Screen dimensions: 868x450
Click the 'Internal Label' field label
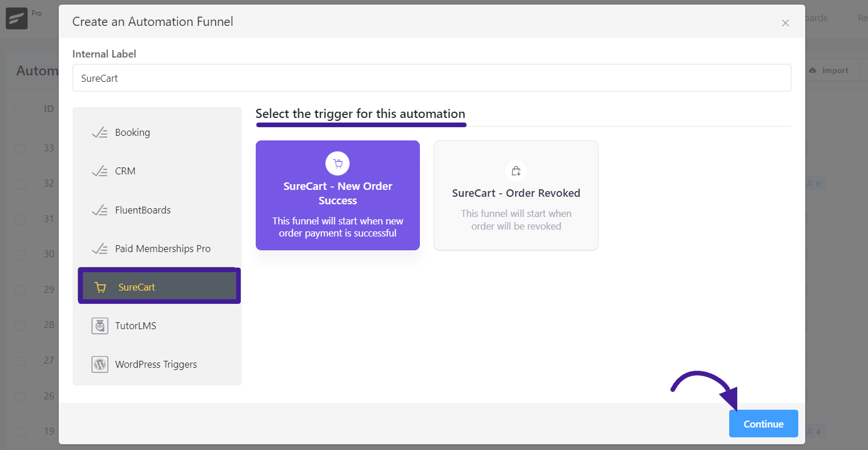coord(104,54)
